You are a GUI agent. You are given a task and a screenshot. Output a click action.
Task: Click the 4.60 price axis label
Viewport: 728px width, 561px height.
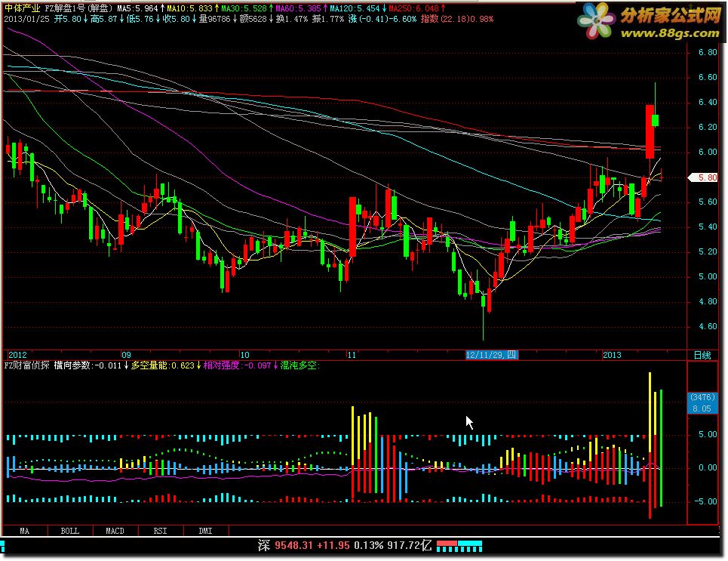click(x=708, y=327)
